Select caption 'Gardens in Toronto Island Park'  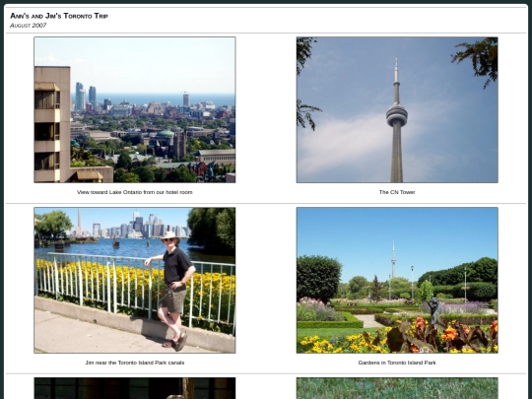[x=397, y=363]
